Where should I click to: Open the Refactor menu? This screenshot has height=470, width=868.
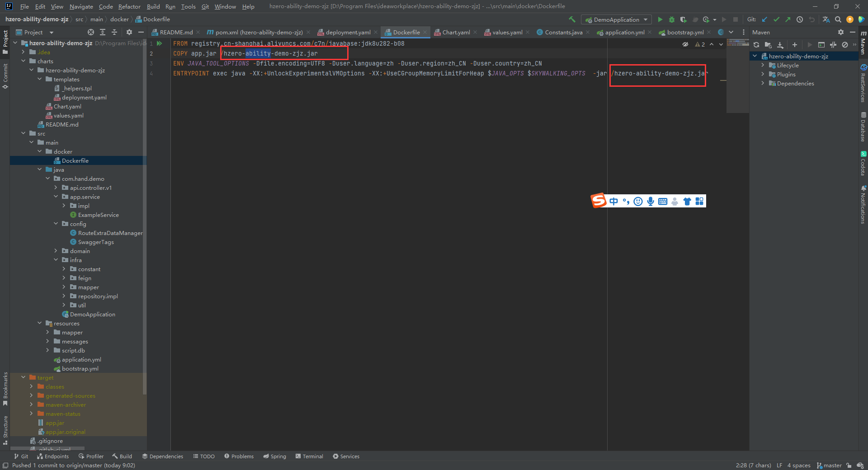coord(129,6)
